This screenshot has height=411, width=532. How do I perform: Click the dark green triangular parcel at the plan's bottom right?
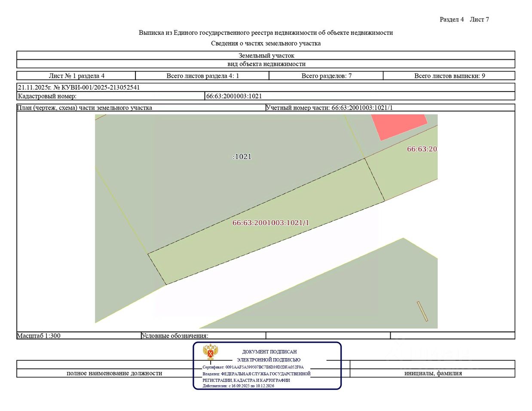tap(344, 292)
